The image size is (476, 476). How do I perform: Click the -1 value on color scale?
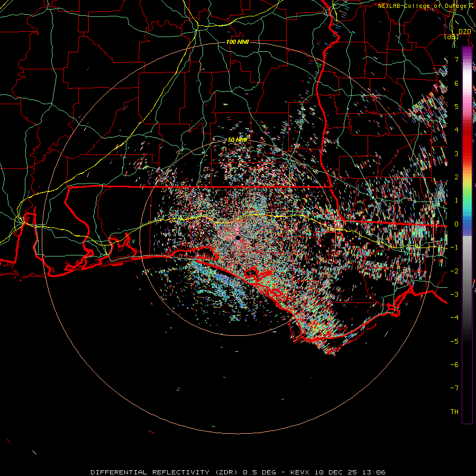[x=454, y=248]
